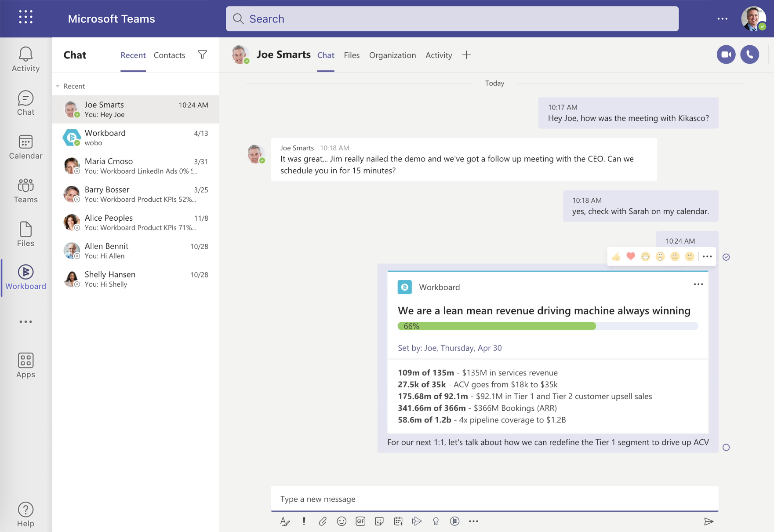React with the heart emoji
Screen dimensions: 774x532
point(631,256)
